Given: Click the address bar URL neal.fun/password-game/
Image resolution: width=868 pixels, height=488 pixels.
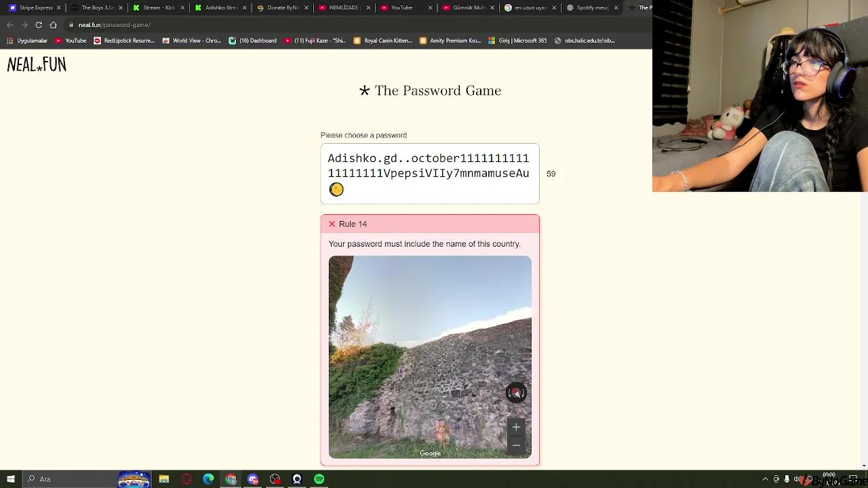Looking at the screenshot, I should (114, 25).
